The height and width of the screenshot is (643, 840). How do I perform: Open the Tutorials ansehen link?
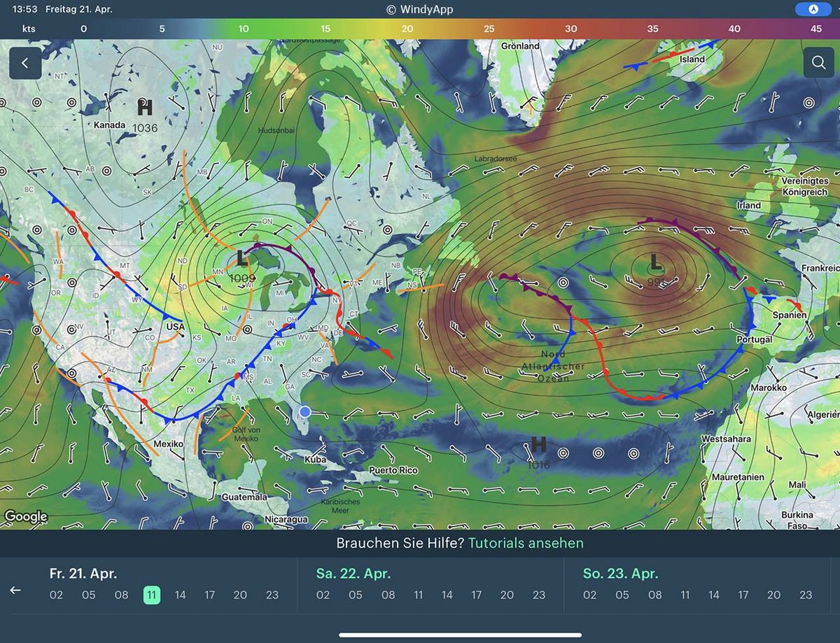(526, 544)
